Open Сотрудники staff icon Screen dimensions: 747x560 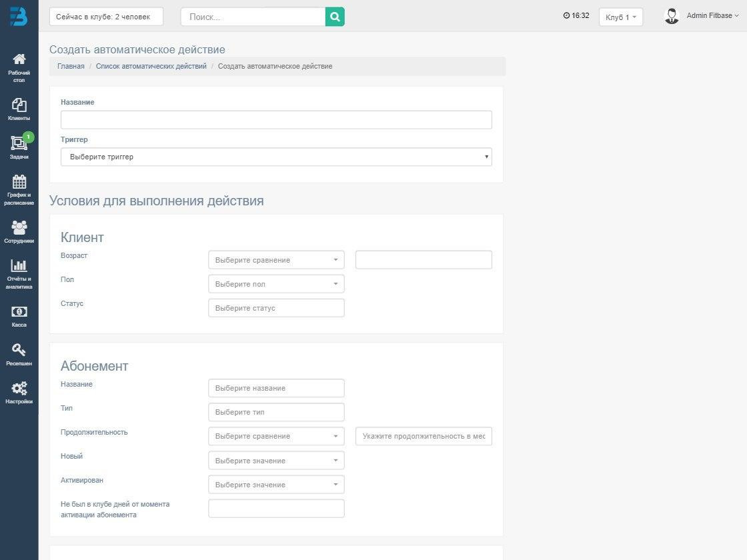click(x=19, y=228)
